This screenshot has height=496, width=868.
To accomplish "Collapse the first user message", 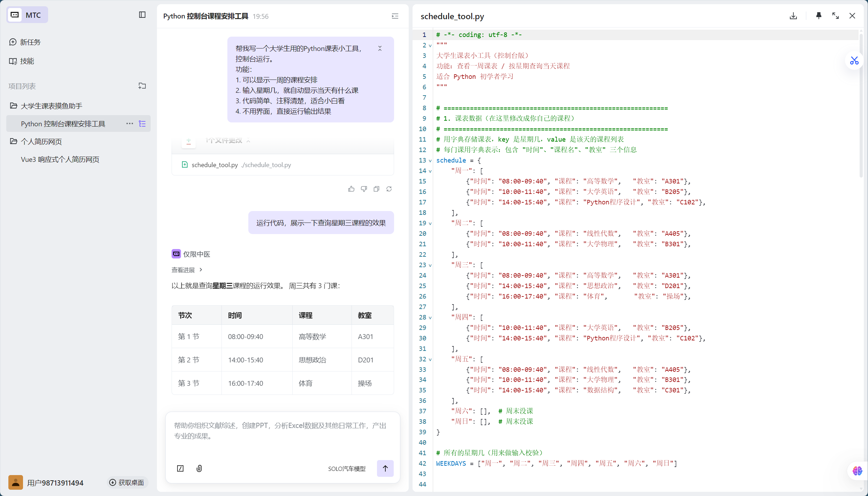I will click(380, 48).
